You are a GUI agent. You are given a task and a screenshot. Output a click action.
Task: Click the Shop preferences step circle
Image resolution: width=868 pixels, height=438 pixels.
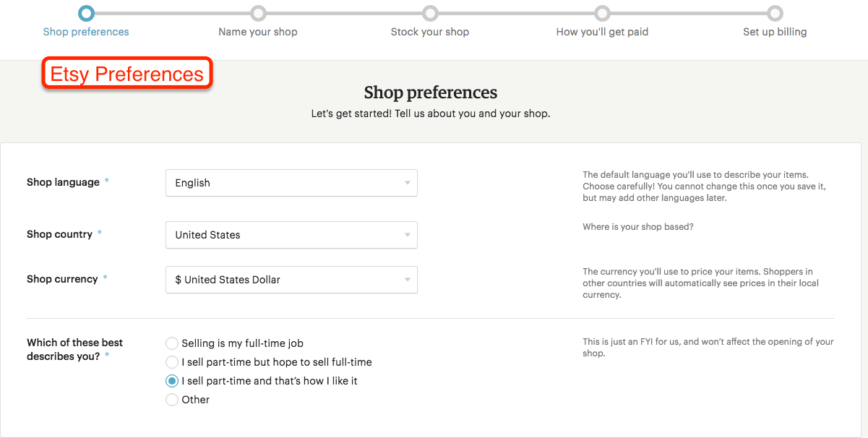click(86, 13)
